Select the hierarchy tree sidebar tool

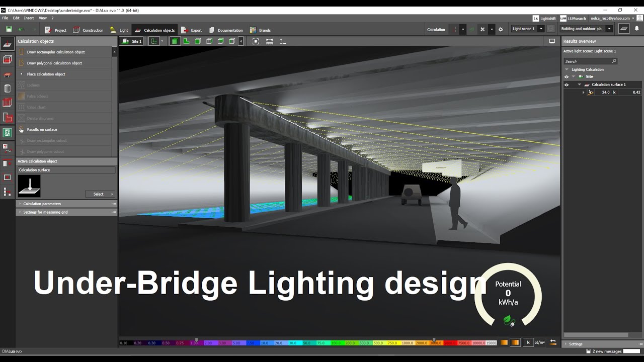(8, 192)
